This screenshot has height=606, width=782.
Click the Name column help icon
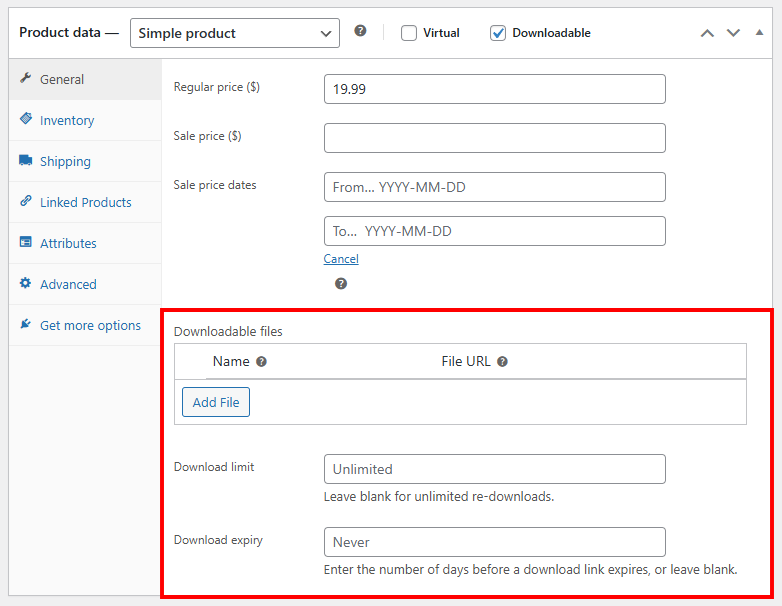(261, 362)
